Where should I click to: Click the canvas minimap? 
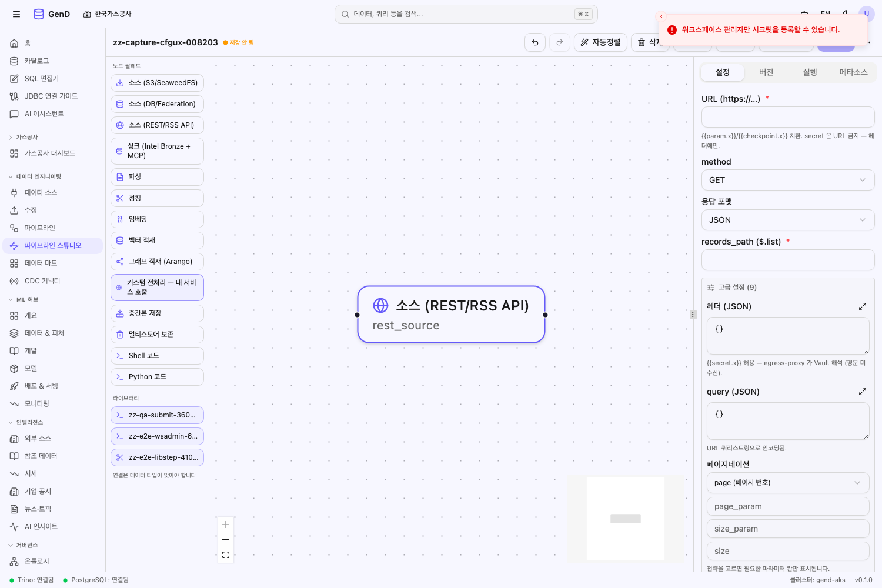click(x=626, y=519)
